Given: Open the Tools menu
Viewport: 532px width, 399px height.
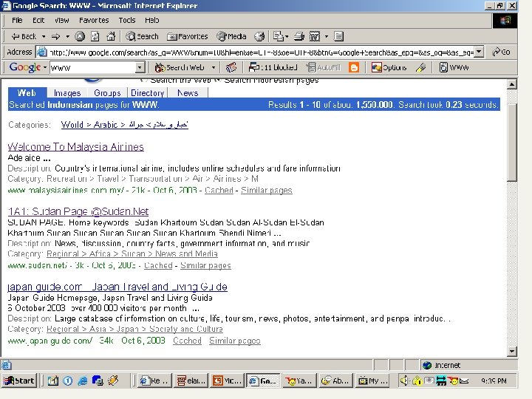Looking at the screenshot, I should (127, 21).
